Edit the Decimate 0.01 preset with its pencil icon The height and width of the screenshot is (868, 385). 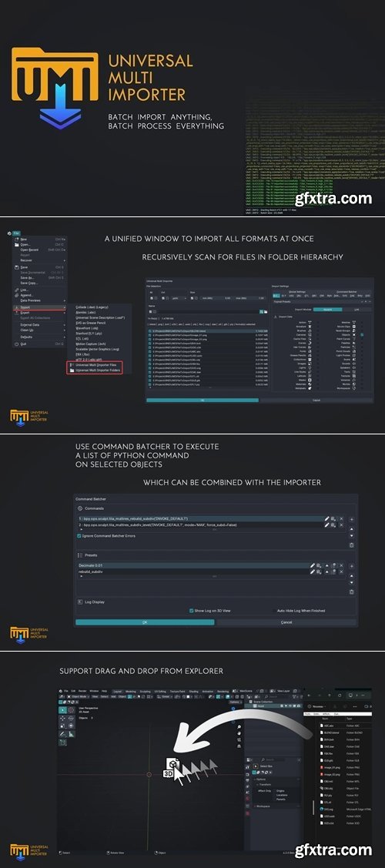pos(313,565)
